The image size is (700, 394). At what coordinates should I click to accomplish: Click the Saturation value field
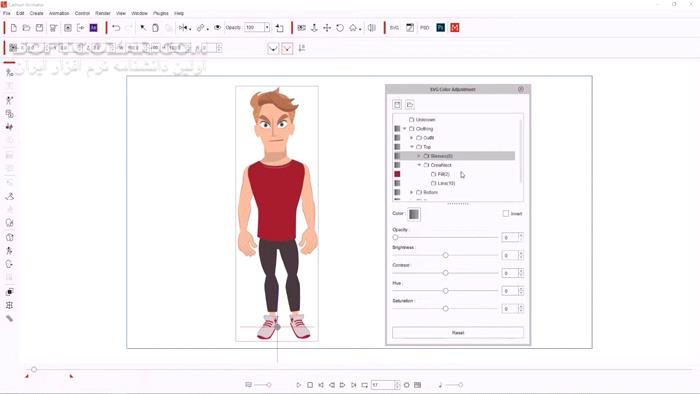pyautogui.click(x=509, y=309)
